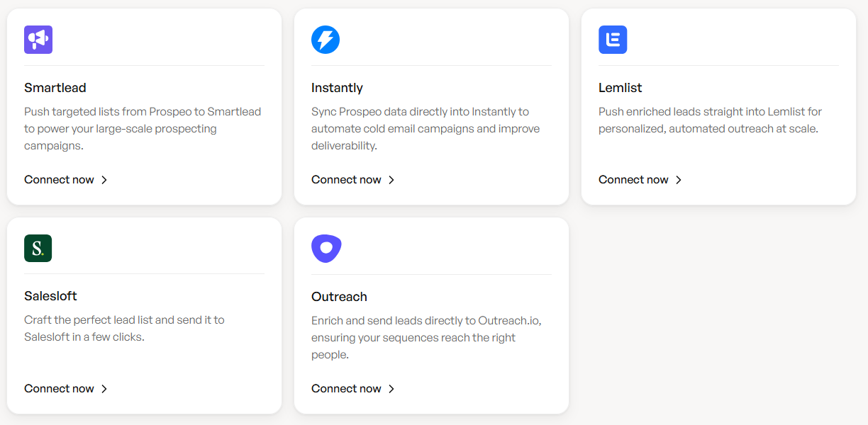Select the Smartlead card title

tap(55, 88)
